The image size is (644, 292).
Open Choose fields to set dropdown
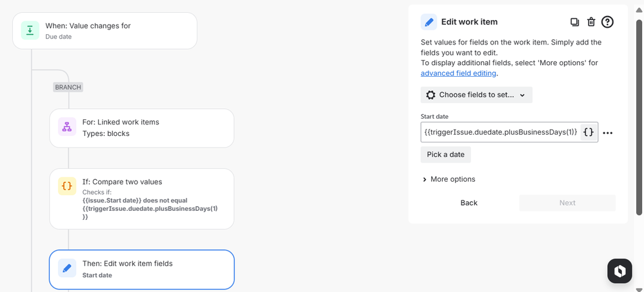pyautogui.click(x=476, y=95)
